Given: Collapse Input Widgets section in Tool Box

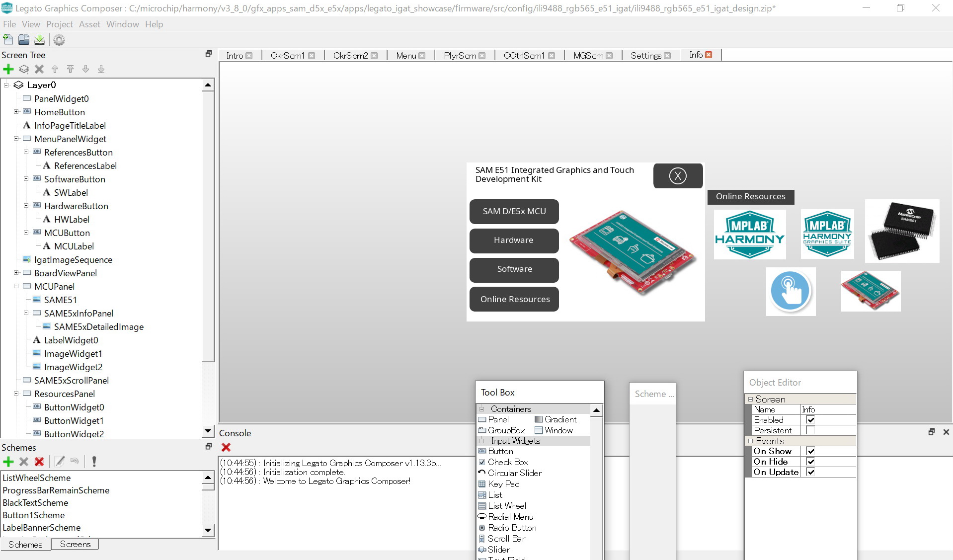Looking at the screenshot, I should 481,441.
